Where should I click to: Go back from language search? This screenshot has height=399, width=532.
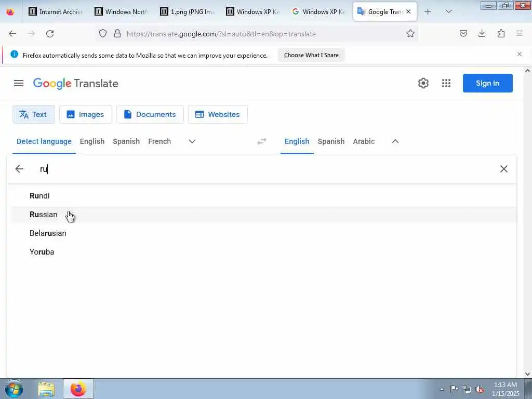[19, 169]
